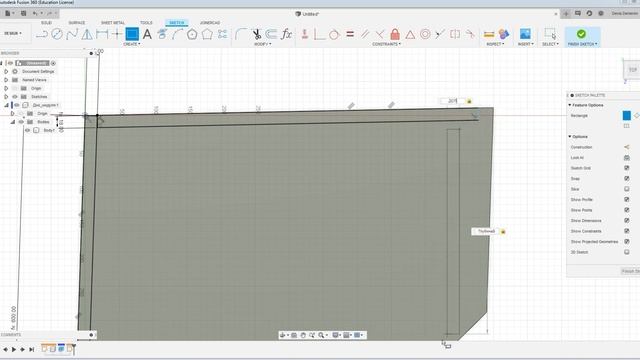Image resolution: width=640 pixels, height=360 pixels.
Task: Select the Spline tool
Action: point(72,34)
